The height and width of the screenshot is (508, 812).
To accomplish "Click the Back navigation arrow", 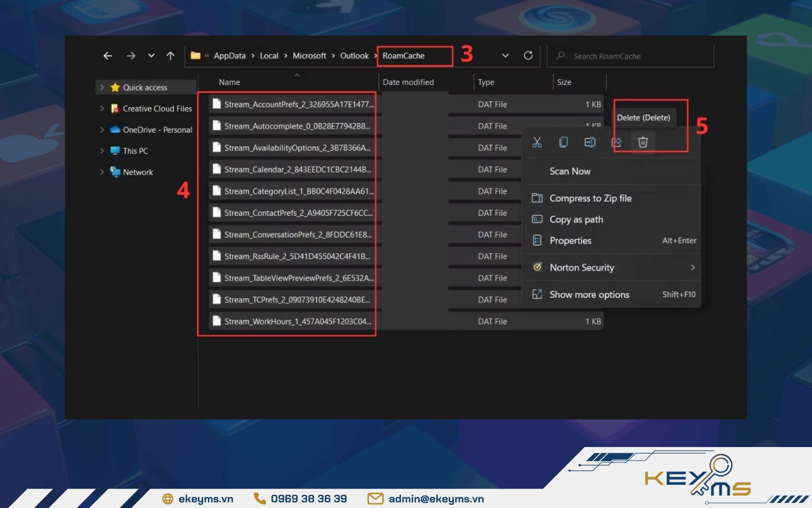I will tap(108, 56).
